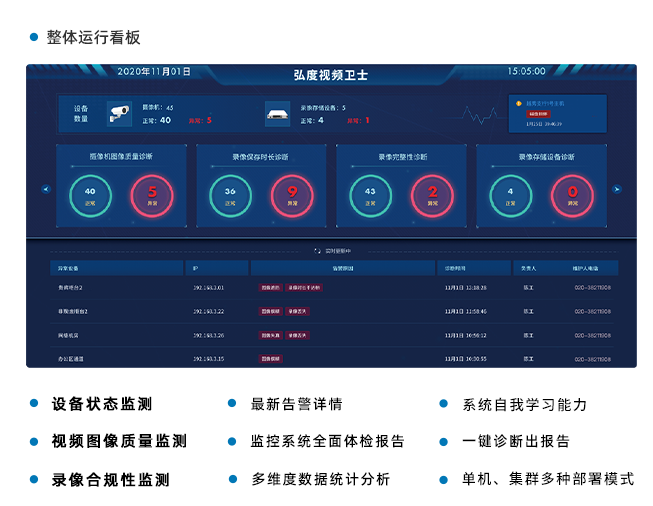Click phone 020-38211908 in the 12:18:28 row

(593, 288)
